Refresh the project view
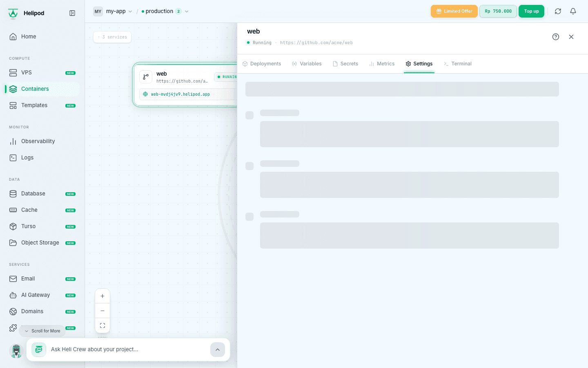This screenshot has height=368, width=588. [x=558, y=11]
